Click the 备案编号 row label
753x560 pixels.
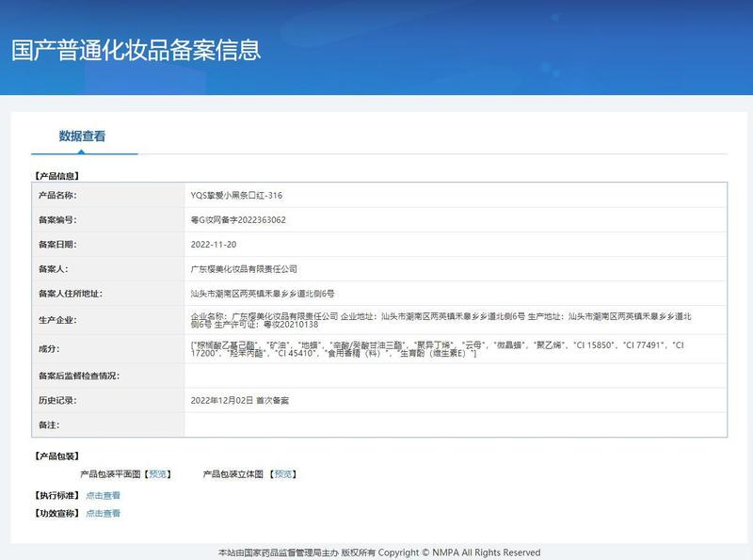click(57, 220)
